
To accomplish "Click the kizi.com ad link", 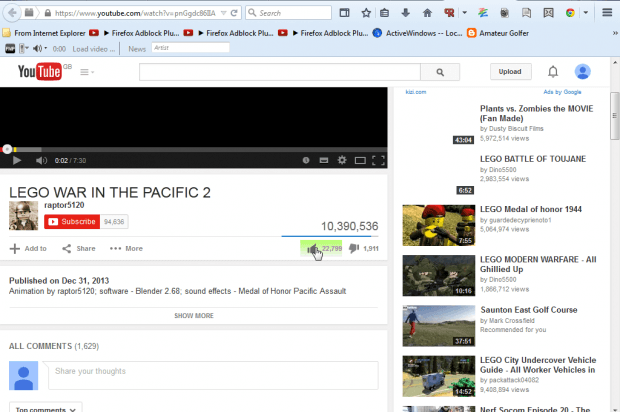I will click(416, 92).
